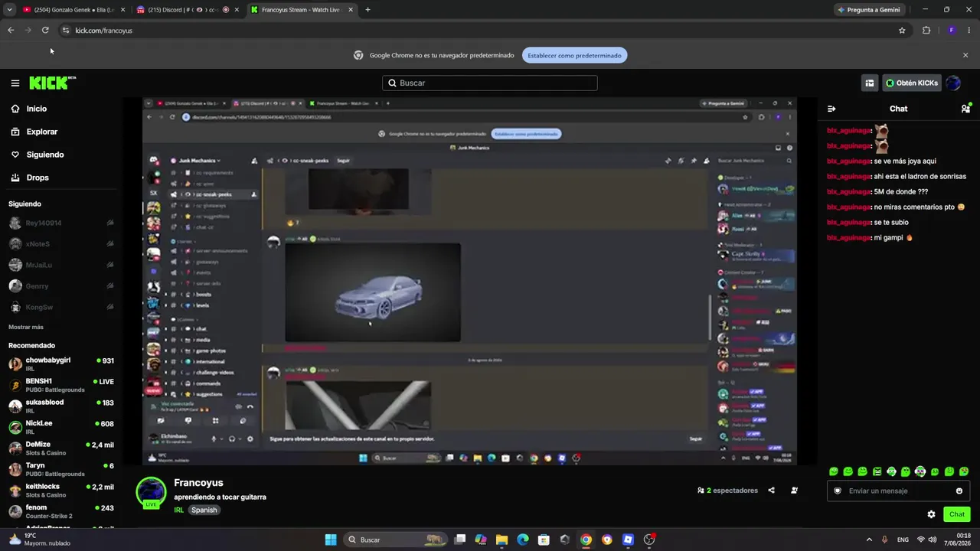This screenshot has height=551, width=980.
Task: Open Drops in the Kick sidebar
Action: click(38, 178)
